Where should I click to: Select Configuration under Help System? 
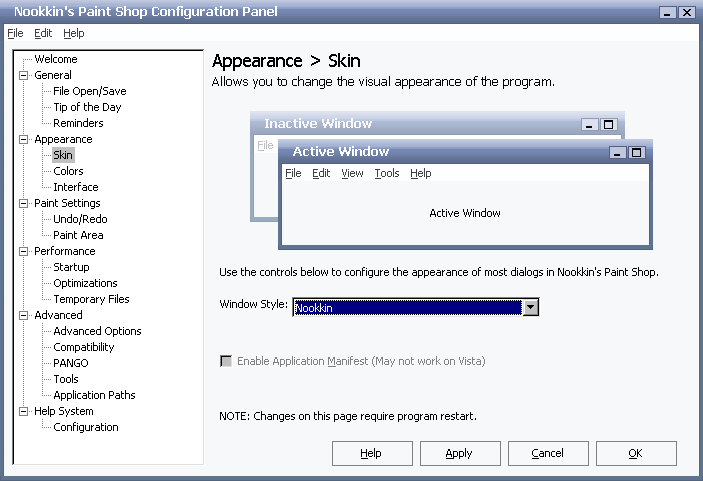tap(86, 427)
